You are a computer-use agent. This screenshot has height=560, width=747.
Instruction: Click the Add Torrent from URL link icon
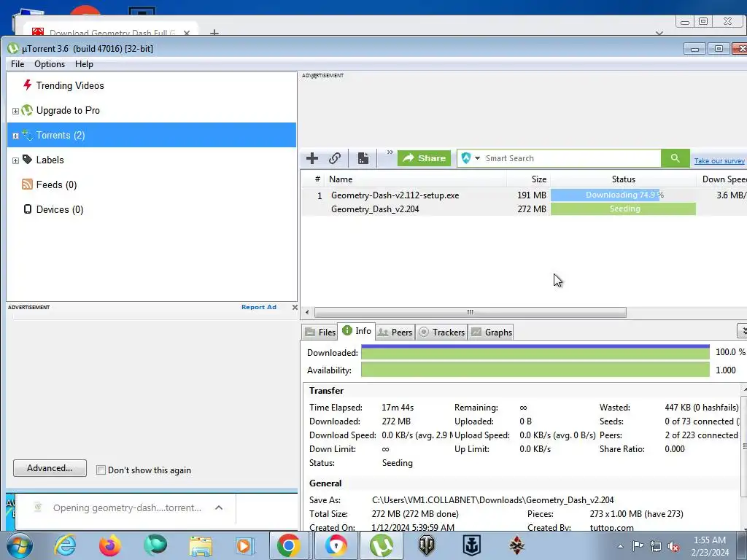335,158
